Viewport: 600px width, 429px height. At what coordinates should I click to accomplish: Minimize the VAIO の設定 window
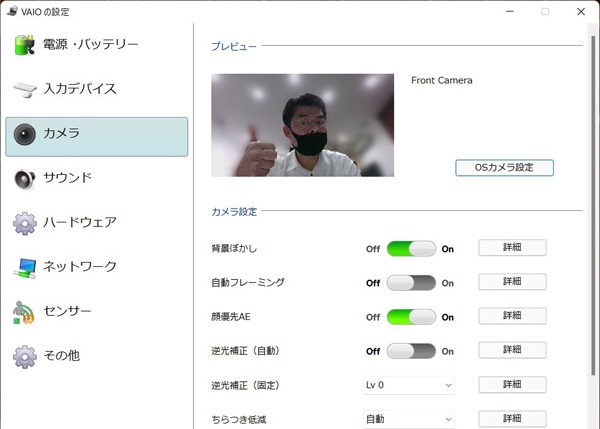[x=510, y=12]
